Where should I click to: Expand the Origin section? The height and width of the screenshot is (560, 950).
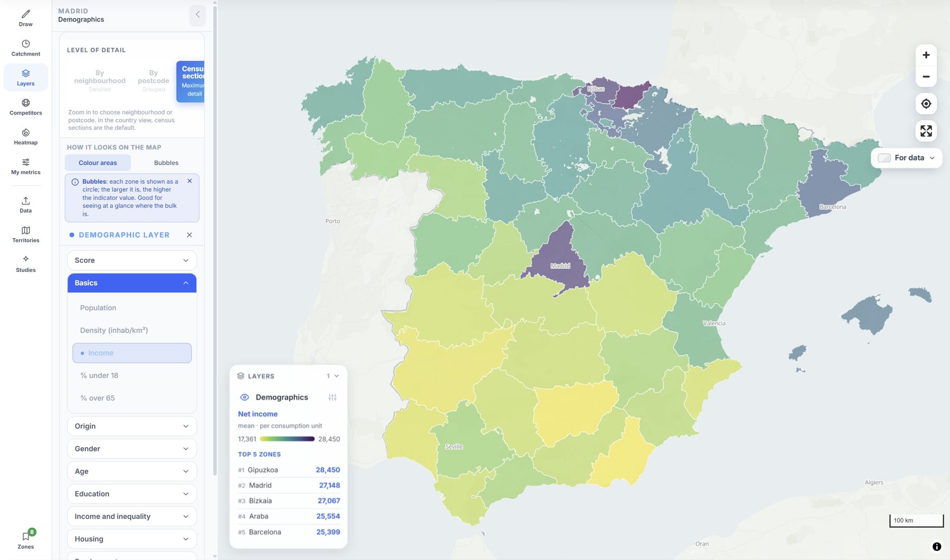132,426
